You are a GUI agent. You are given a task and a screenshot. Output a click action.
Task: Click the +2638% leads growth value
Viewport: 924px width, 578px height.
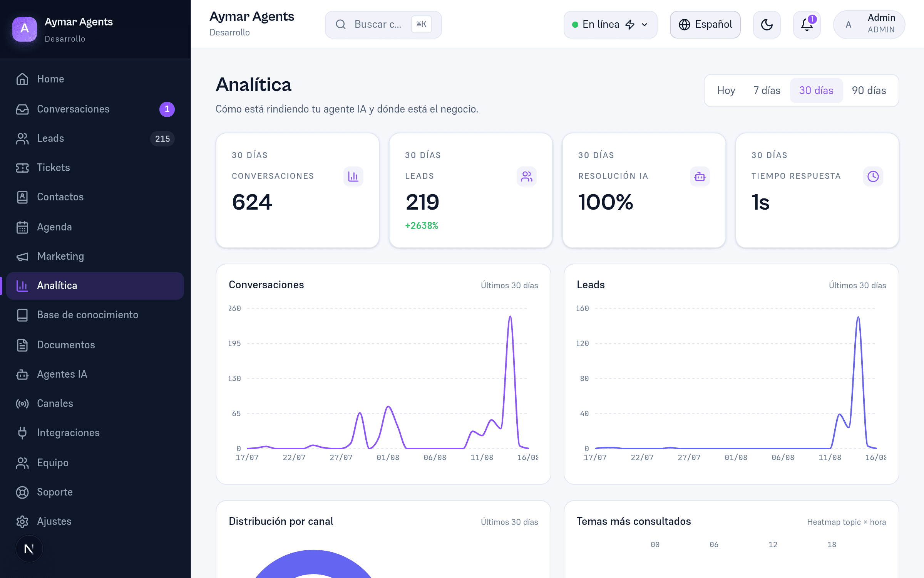[422, 226]
